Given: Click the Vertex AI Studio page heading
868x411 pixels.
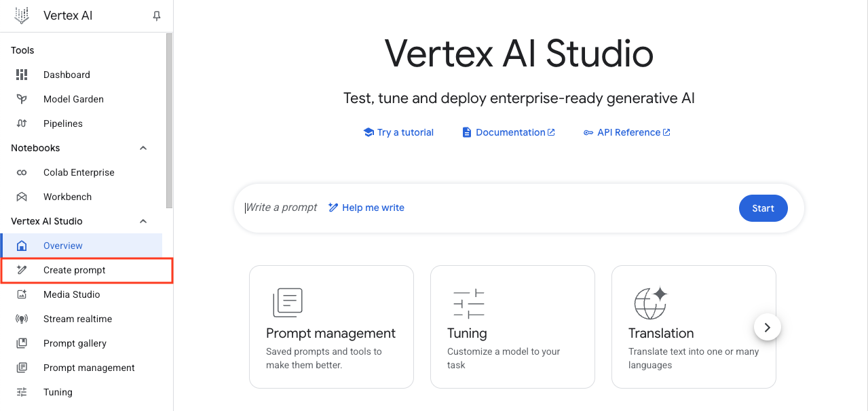Looking at the screenshot, I should tap(519, 54).
